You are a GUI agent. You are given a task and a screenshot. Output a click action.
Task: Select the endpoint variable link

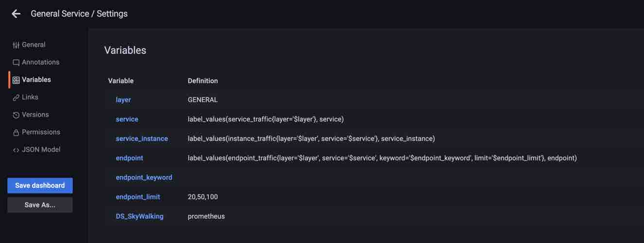[129, 158]
